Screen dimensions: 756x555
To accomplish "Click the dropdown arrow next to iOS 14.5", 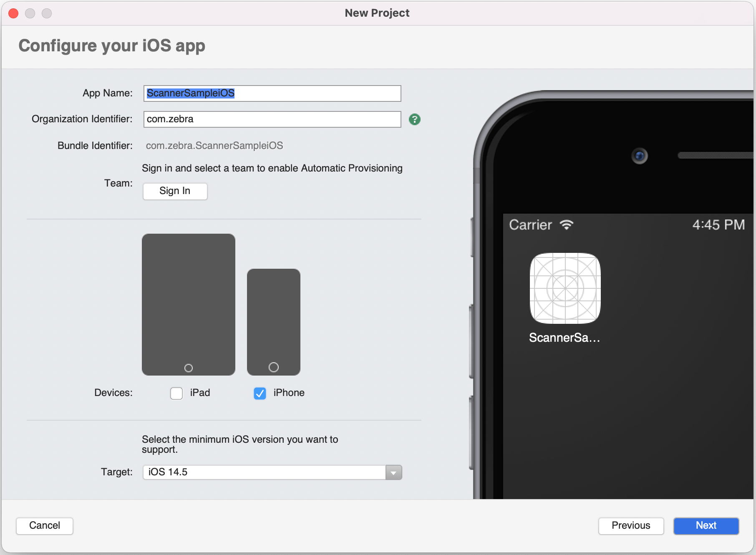I will tap(393, 472).
